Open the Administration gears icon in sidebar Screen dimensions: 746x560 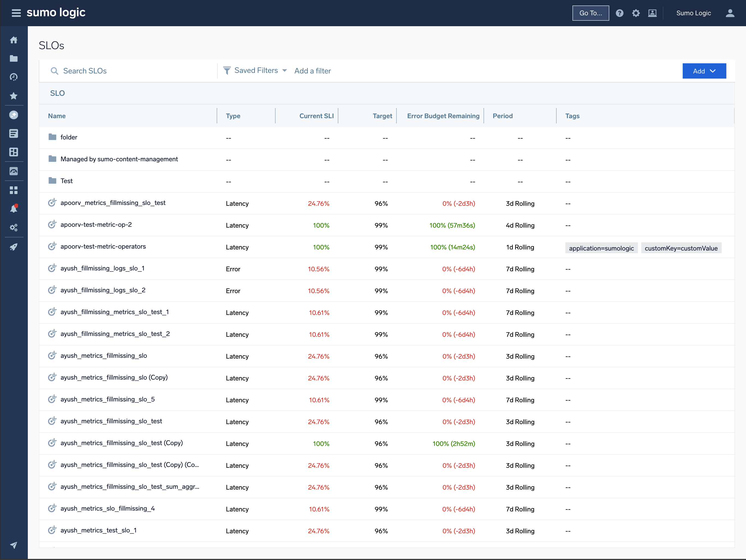(14, 227)
